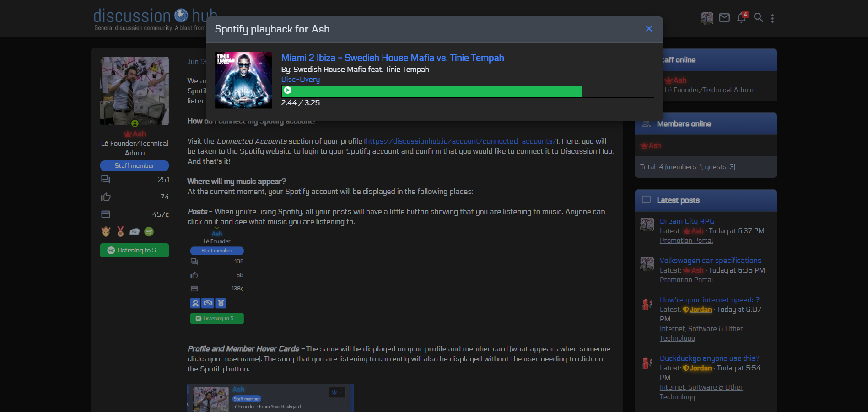The image size is (868, 412).
Task: Click the avatar beside How're your internet speeds?
Action: click(647, 304)
